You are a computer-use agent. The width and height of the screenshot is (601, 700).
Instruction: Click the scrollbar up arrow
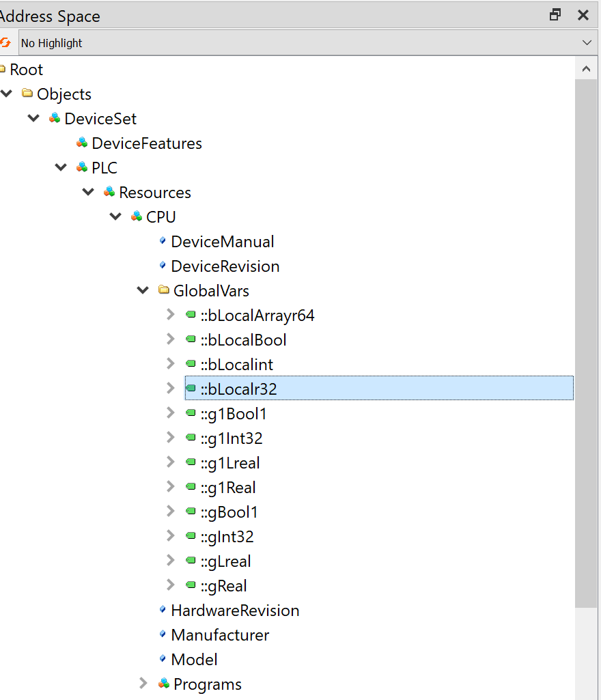click(586, 69)
